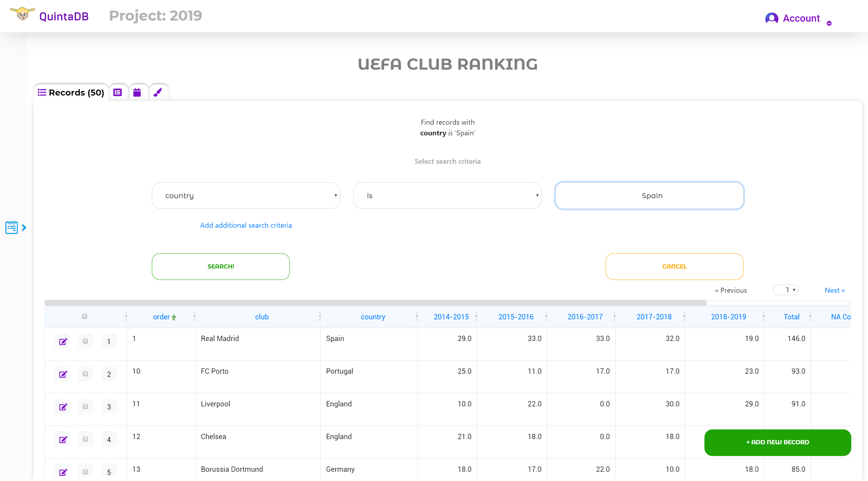Click the green sort arrow beside order

point(174,318)
